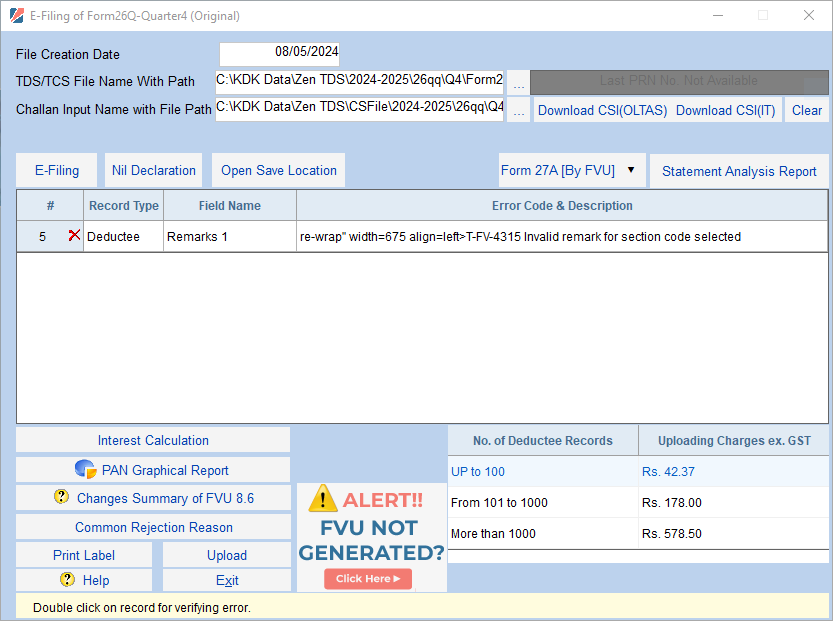
Task: Click the Uploading Charges ex. GST header
Action: coord(734,440)
